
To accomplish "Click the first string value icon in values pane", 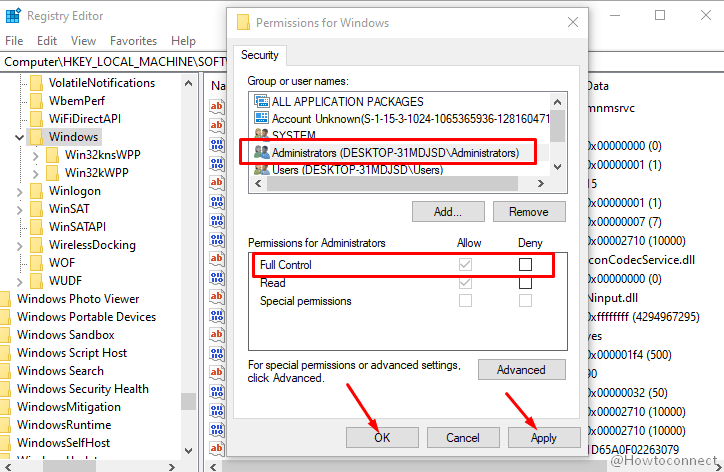I will (217, 106).
